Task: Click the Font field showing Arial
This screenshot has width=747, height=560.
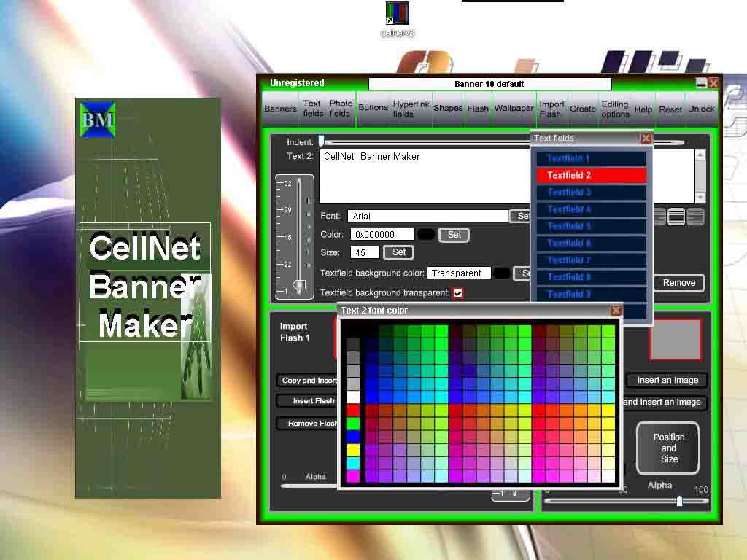Action: click(427, 216)
